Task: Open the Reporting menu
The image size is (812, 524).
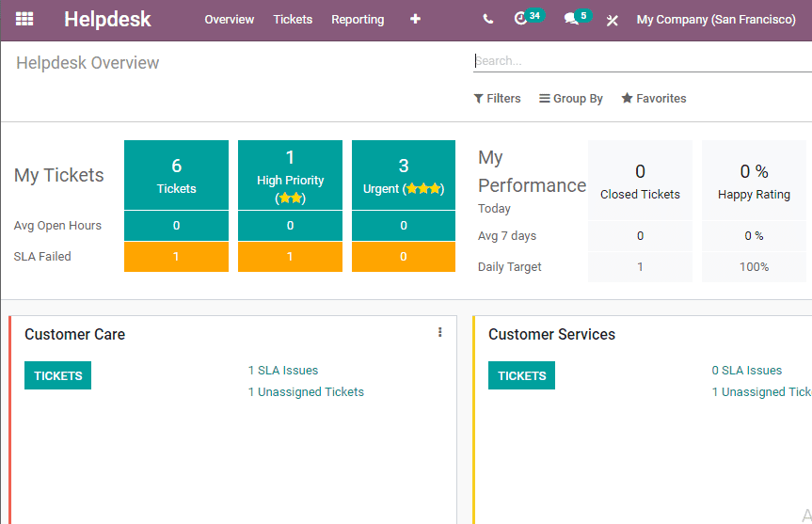Action: point(358,19)
